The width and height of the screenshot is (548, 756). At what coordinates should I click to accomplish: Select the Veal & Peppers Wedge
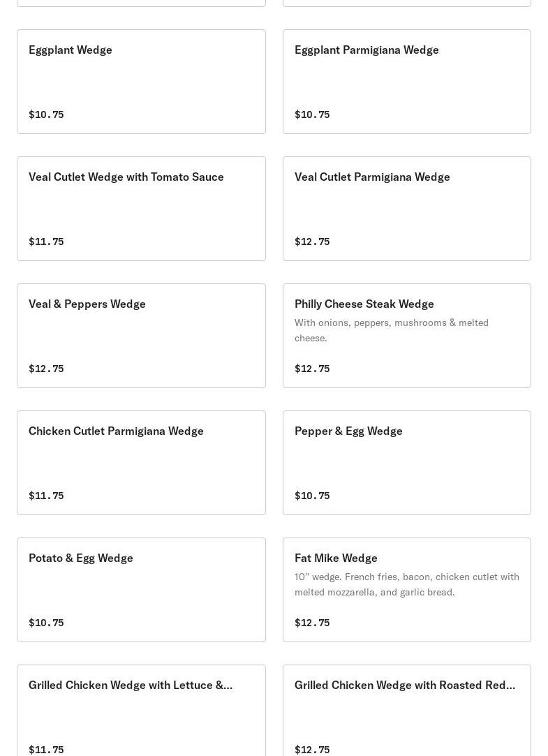click(x=141, y=336)
